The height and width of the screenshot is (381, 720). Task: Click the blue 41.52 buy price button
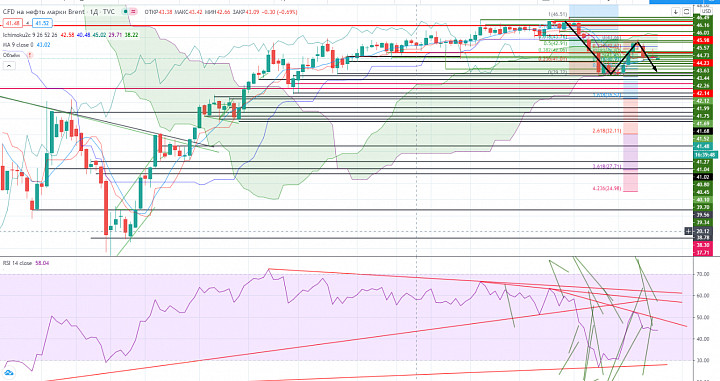(x=42, y=23)
